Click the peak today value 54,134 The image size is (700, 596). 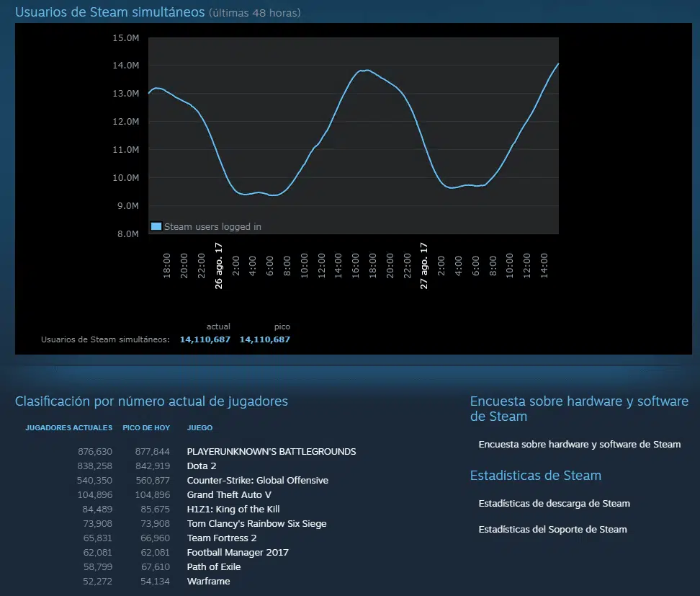[x=155, y=582]
